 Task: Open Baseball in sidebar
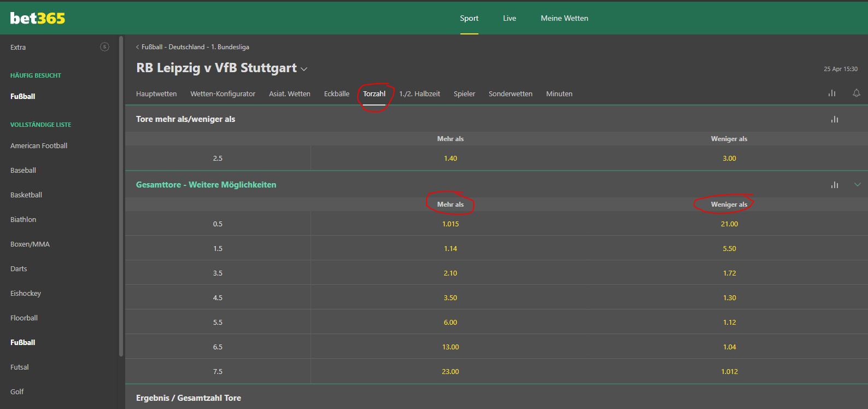tap(23, 170)
